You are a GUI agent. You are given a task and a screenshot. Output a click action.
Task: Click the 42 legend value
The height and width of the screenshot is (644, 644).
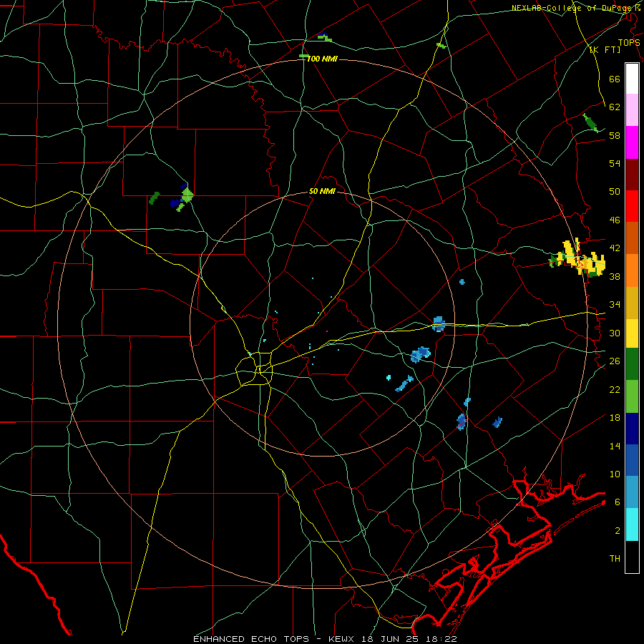(615, 248)
